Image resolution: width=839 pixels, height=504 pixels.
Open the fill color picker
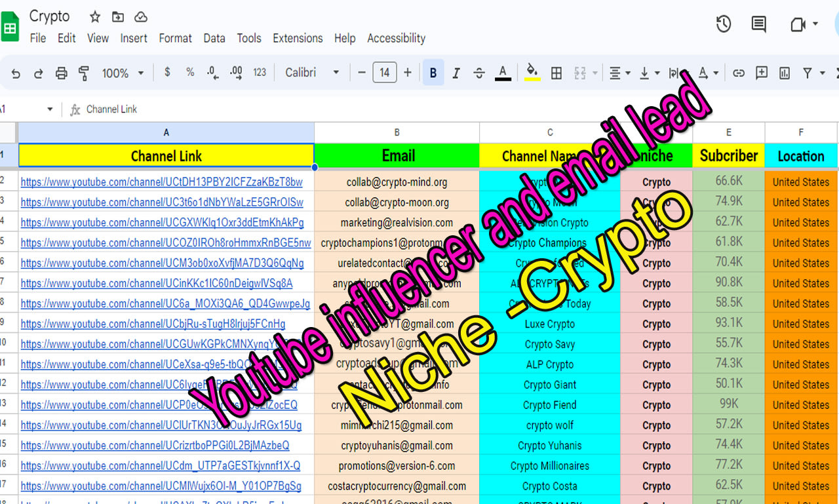[x=532, y=73]
